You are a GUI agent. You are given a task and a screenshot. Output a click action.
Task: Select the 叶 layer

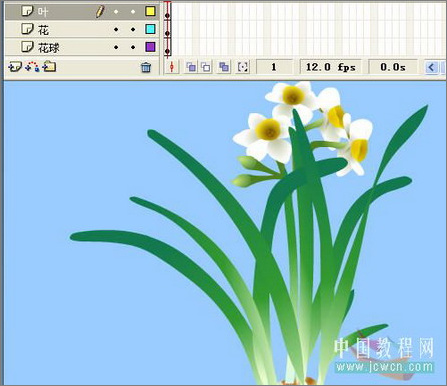click(82, 12)
